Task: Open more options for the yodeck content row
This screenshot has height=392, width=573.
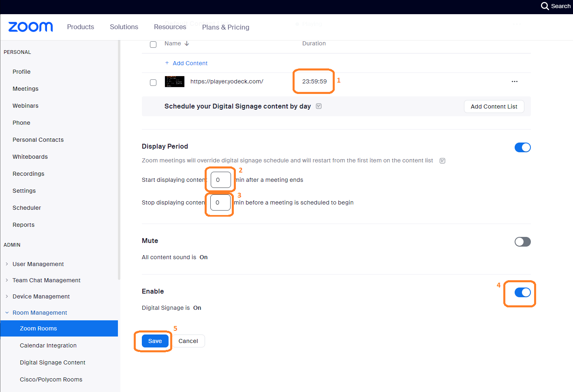Action: (515, 81)
